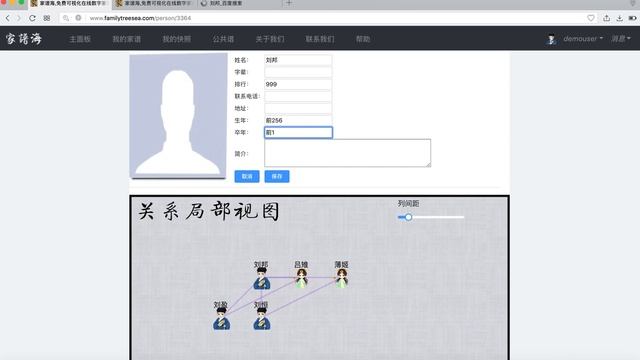Click the 简介 biography text area
640x360 pixels.
click(x=347, y=153)
